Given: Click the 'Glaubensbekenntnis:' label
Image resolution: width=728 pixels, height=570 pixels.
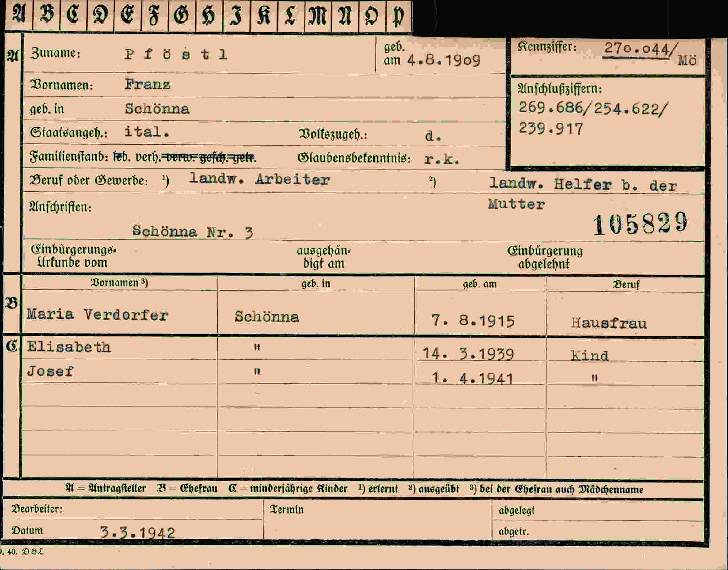Looking at the screenshot, I should coord(354,158).
